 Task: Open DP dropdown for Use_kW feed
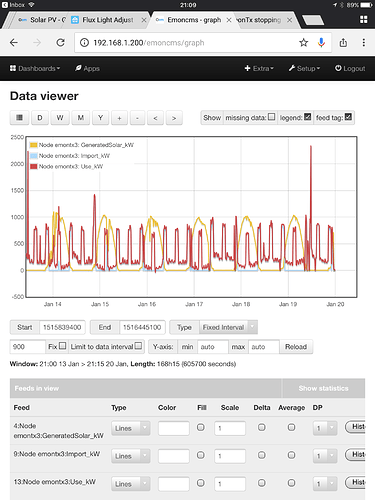click(x=325, y=484)
